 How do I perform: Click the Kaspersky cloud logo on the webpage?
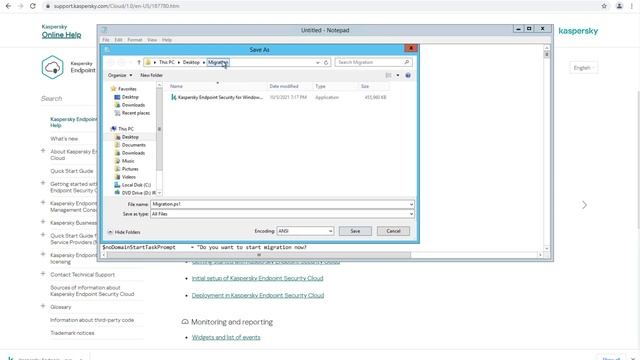pos(52,67)
